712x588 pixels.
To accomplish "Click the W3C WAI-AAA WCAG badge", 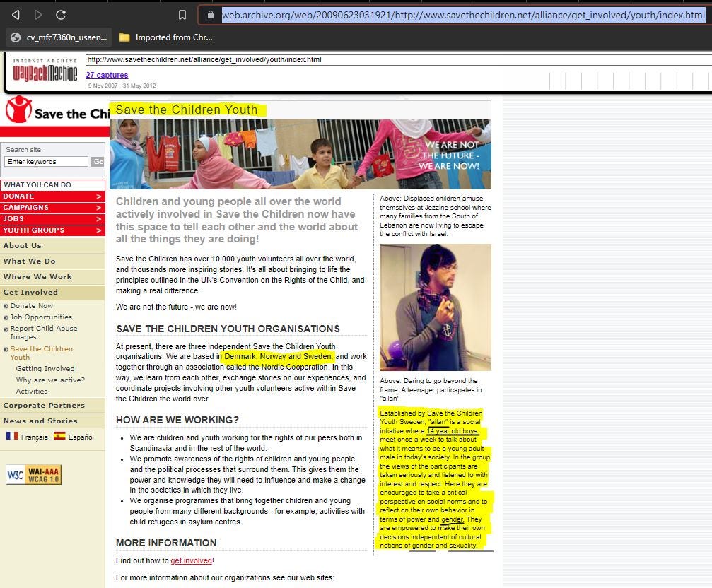I will coord(34,475).
